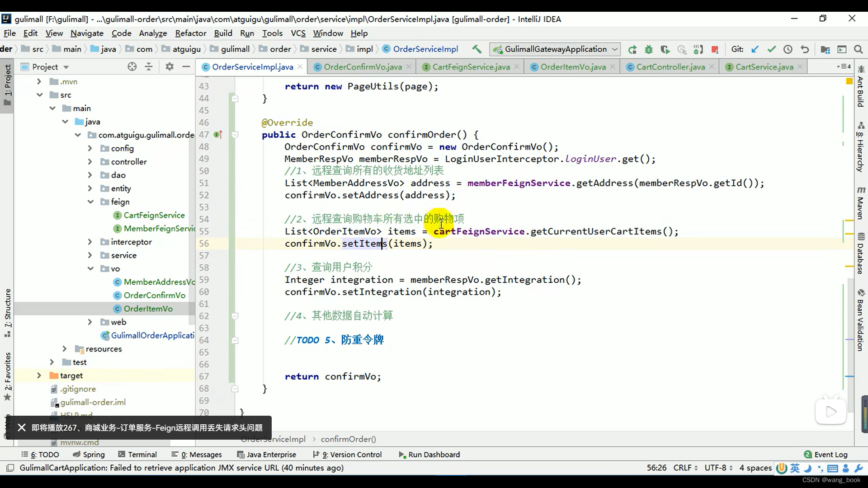The height and width of the screenshot is (488, 868).
Task: Select CartFeignService in the project tree
Action: tap(154, 215)
